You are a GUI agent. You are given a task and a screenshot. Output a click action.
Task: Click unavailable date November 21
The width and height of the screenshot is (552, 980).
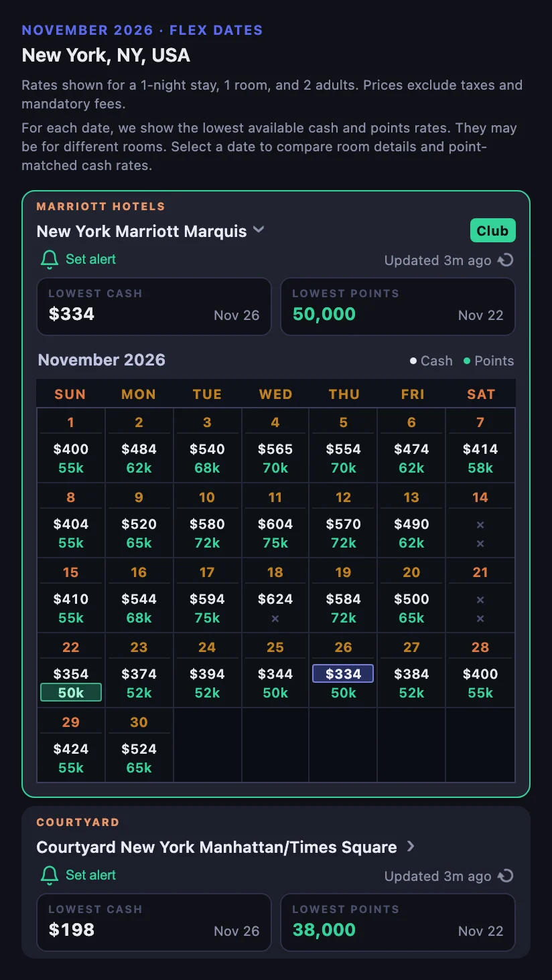[x=480, y=595]
